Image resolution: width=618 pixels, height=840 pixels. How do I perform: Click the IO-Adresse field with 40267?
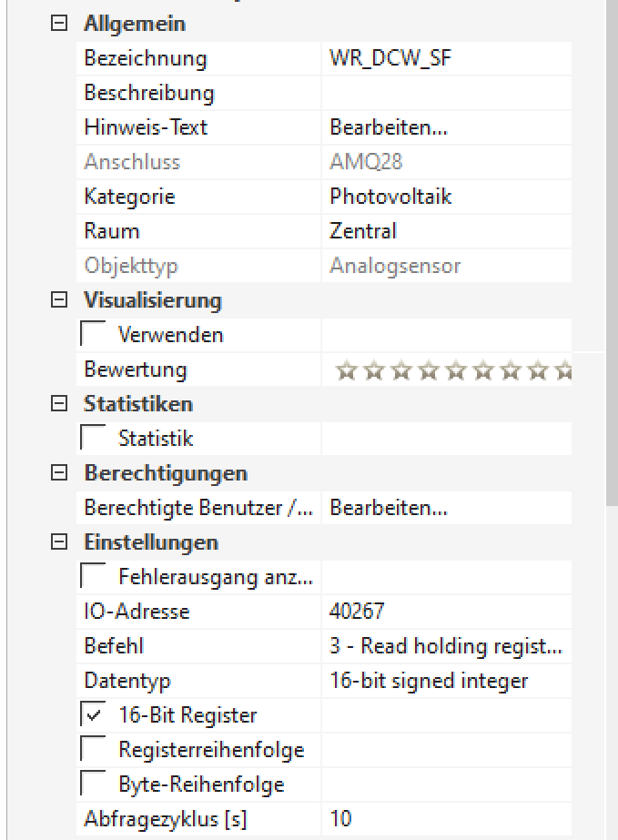445,612
